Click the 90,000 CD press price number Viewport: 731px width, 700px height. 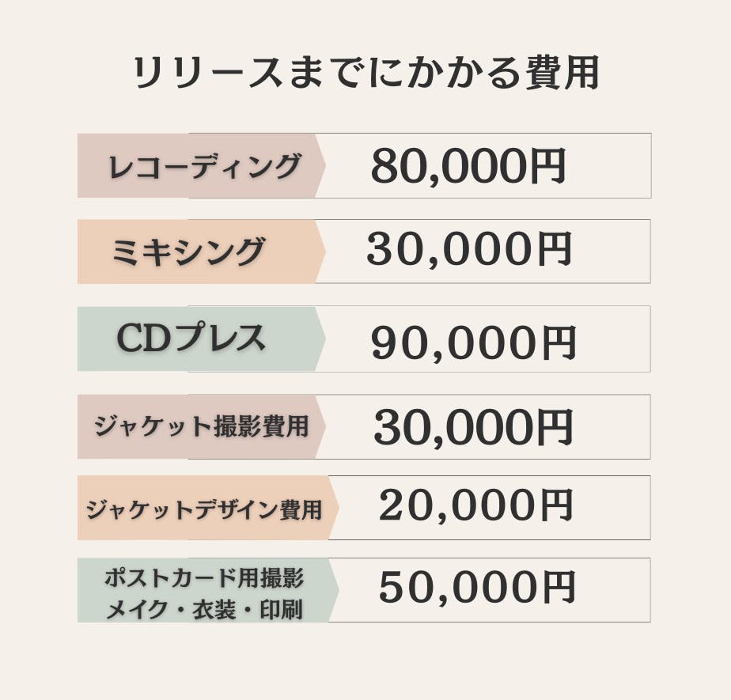click(x=450, y=342)
